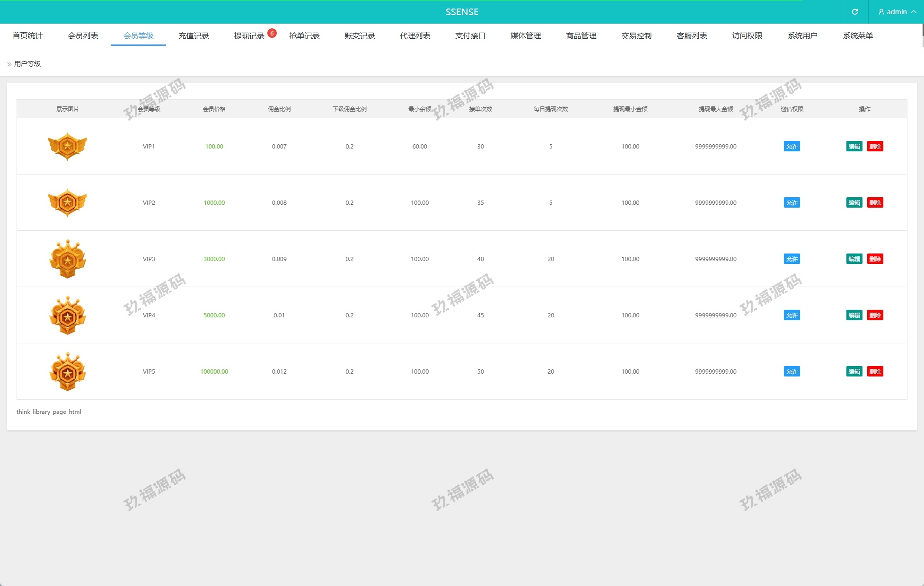
Task: Toggle the VIP5 允许 invite permission tag
Action: 792,371
